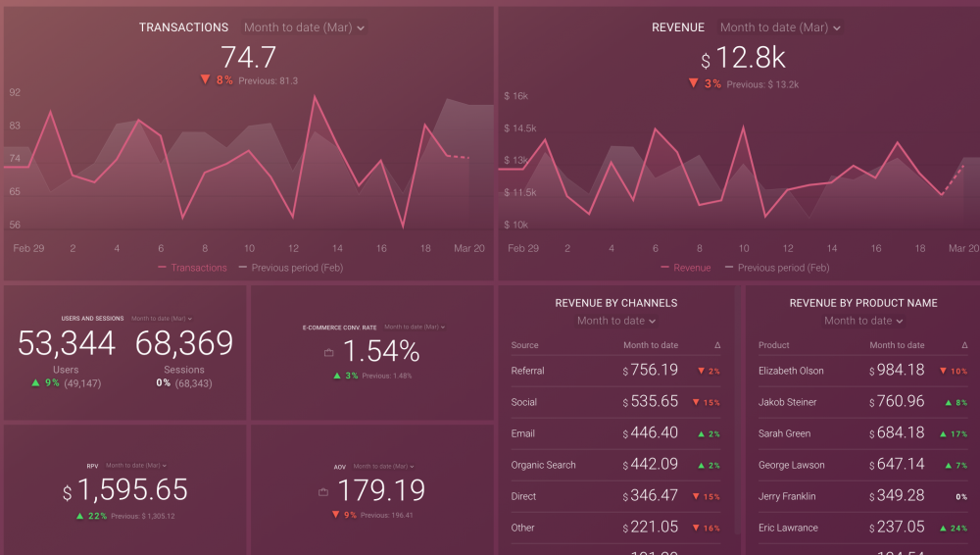This screenshot has height=555, width=980.
Task: Sort by the Product column header
Action: 773,345
